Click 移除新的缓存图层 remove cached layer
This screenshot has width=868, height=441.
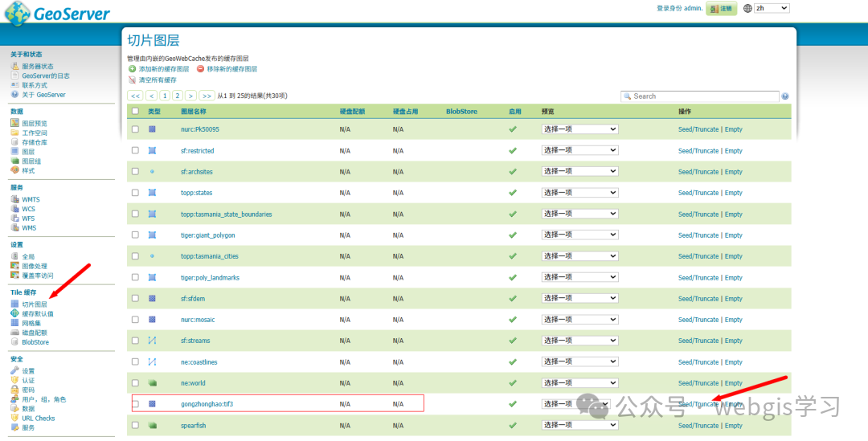tap(232, 69)
